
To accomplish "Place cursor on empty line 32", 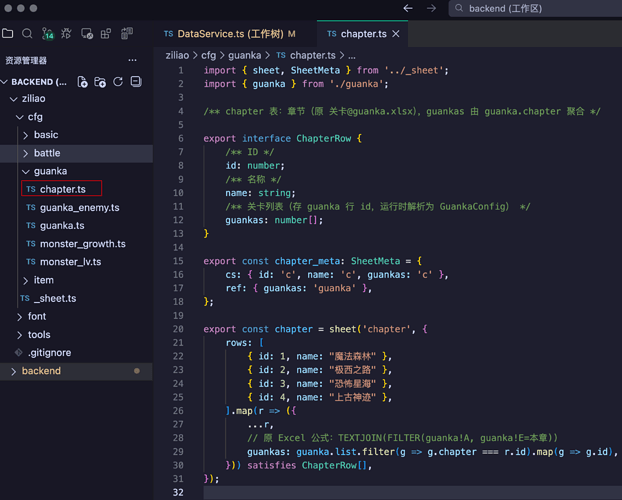I will (413, 492).
